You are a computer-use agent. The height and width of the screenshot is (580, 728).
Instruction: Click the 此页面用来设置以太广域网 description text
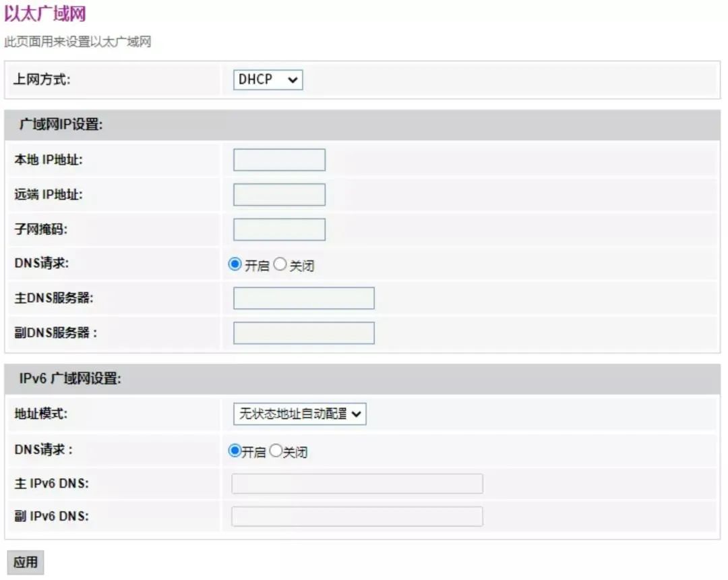coord(78,42)
